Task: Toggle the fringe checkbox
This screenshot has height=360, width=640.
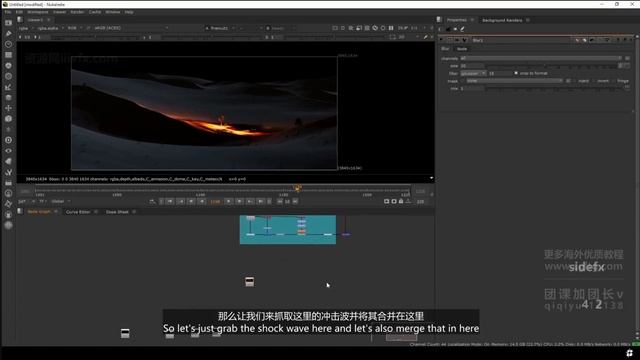Action: [614, 81]
